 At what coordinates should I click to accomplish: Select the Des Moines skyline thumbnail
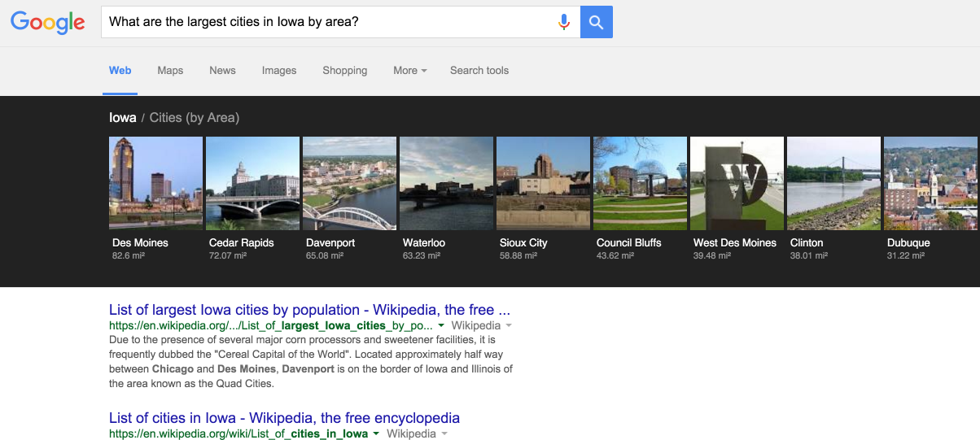click(x=155, y=183)
